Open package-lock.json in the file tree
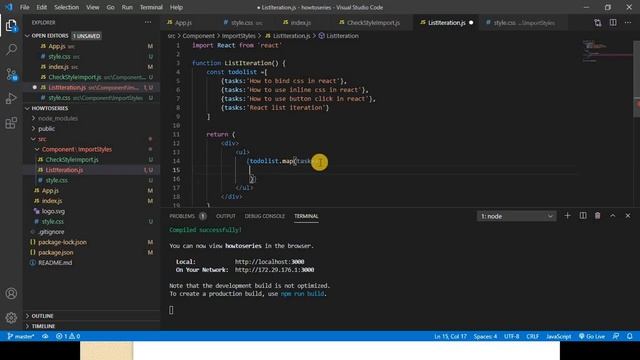 click(62, 242)
